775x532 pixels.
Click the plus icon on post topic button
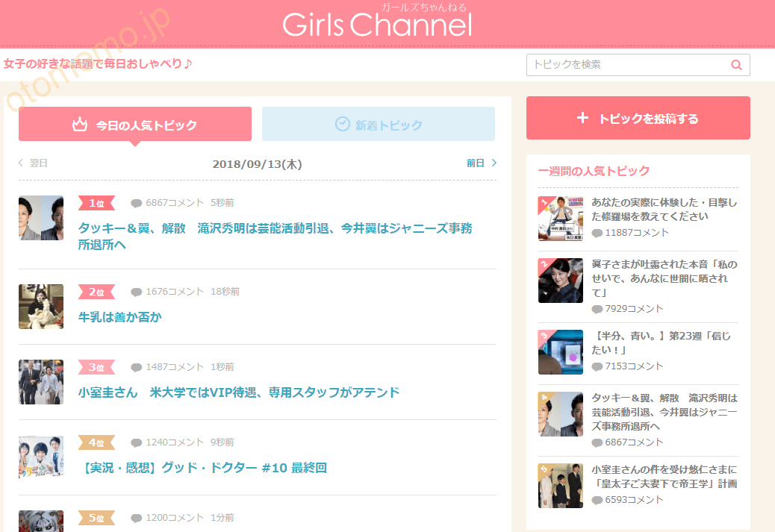pyautogui.click(x=582, y=118)
